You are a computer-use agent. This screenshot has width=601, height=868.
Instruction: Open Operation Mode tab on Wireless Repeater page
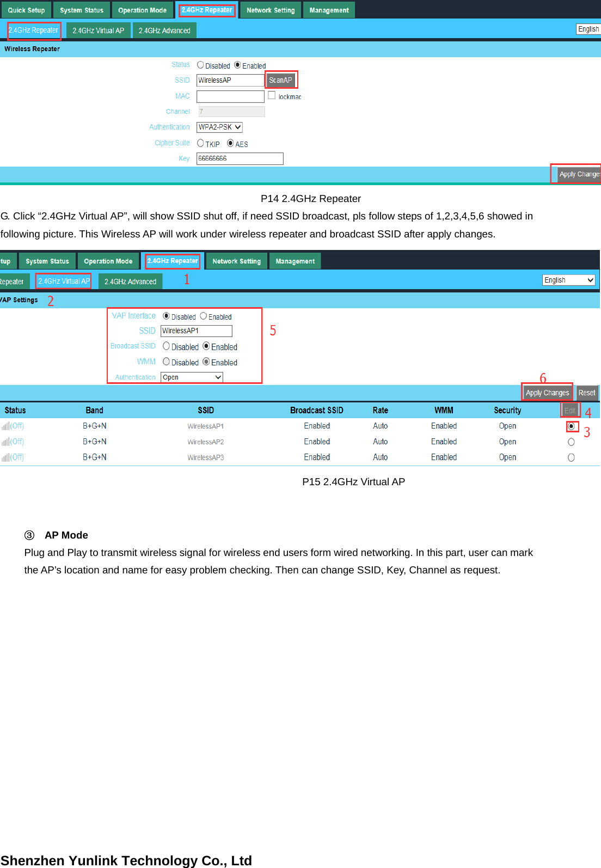[143, 10]
